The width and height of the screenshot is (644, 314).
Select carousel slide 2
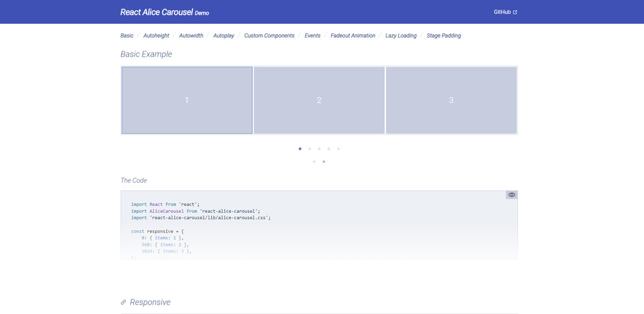click(x=319, y=100)
